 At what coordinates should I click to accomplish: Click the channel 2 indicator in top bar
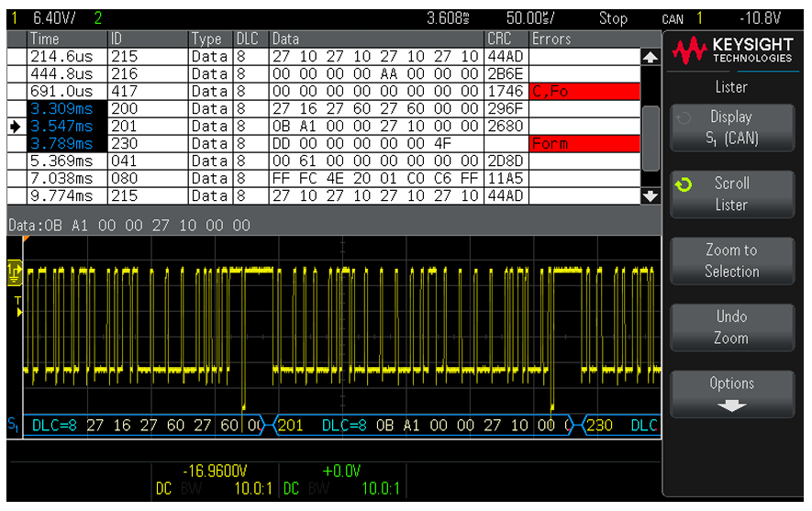point(98,18)
